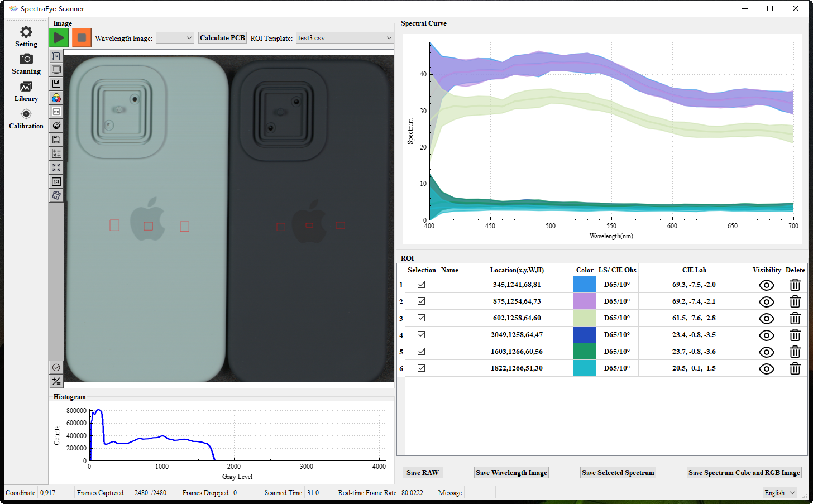Viewport: 813px width, 504px height.
Task: Toggle visibility eye for ROI row 5
Action: [x=767, y=352]
